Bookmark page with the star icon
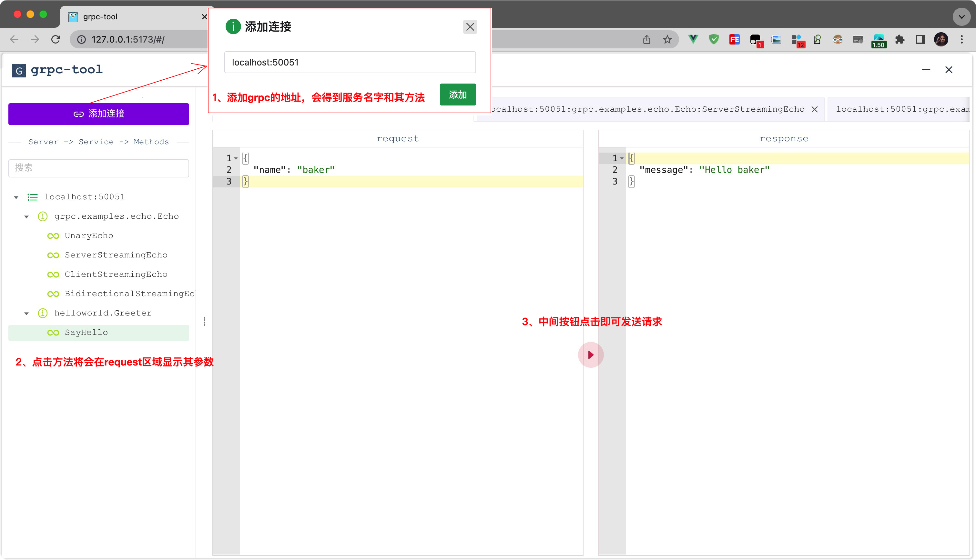Viewport: 976px width, 560px height. click(x=667, y=39)
